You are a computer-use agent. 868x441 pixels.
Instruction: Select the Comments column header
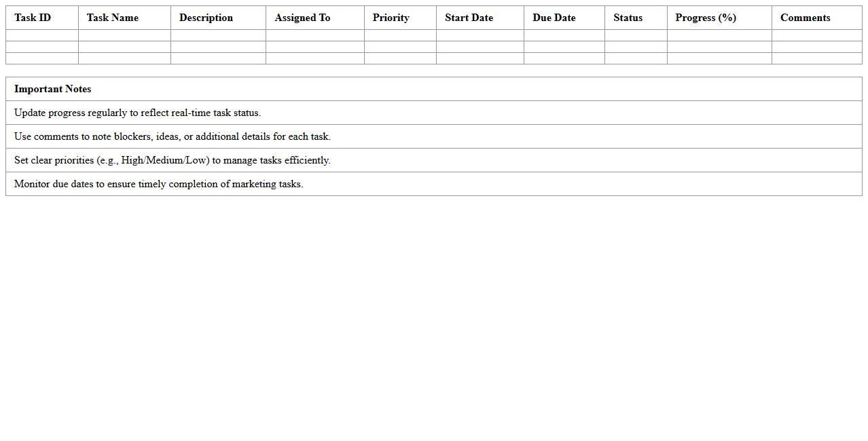(x=805, y=18)
